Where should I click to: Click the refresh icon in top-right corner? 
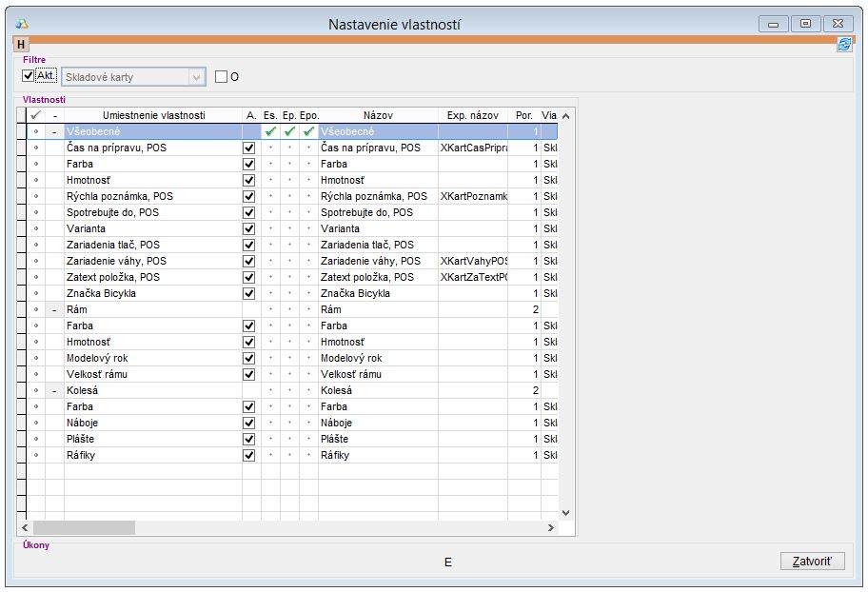[844, 44]
